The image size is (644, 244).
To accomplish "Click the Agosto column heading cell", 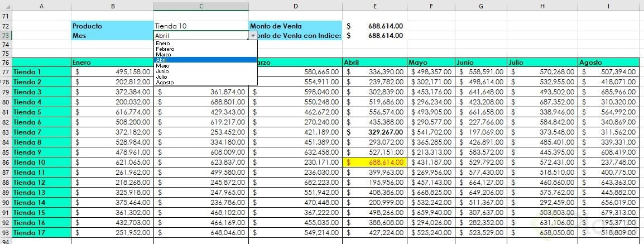I will coord(609,63).
